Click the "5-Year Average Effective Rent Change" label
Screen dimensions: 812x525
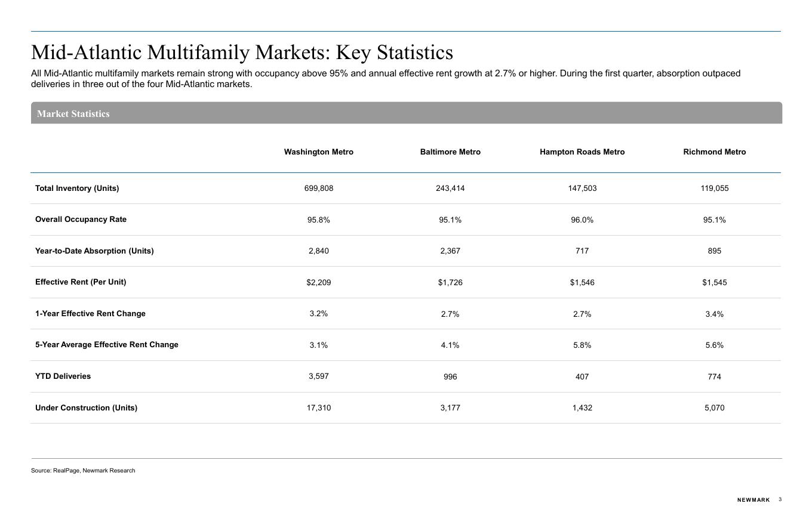click(106, 345)
